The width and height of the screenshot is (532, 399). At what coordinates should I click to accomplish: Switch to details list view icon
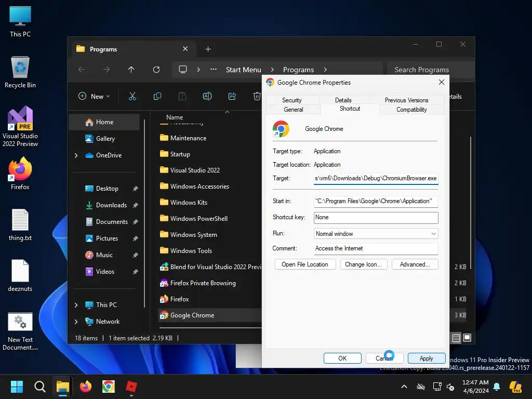coord(456,338)
